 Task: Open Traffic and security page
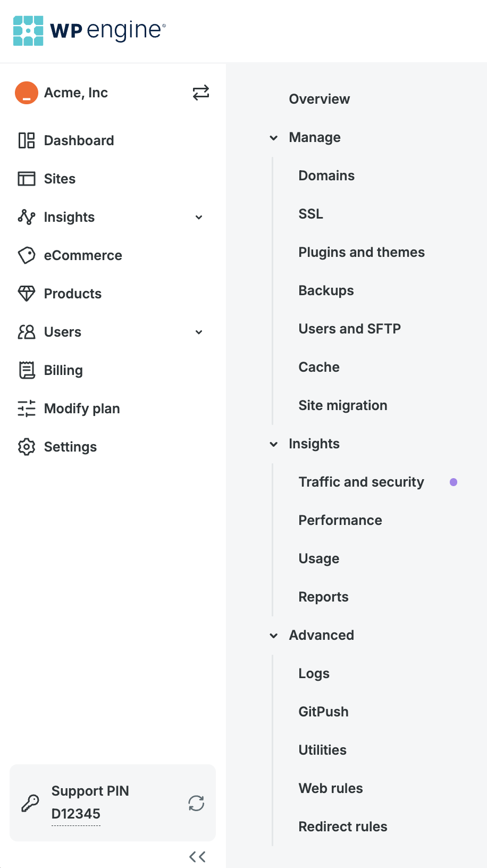(x=362, y=482)
